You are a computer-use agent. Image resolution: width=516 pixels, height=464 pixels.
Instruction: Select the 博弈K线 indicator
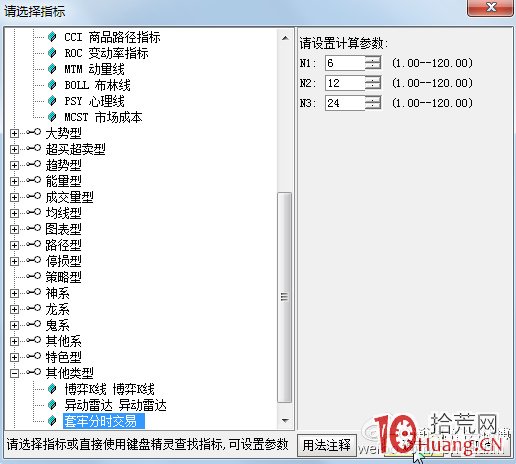coord(109,389)
